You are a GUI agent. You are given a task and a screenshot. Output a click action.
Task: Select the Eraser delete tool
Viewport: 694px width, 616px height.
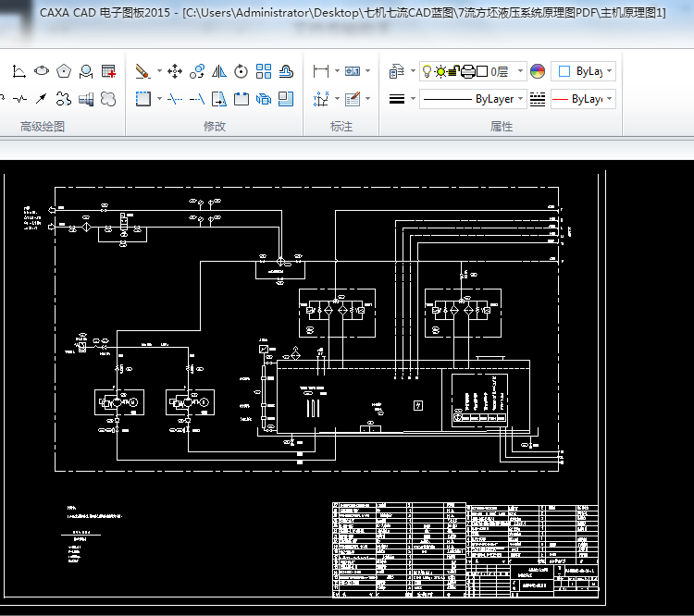pyautogui.click(x=143, y=71)
